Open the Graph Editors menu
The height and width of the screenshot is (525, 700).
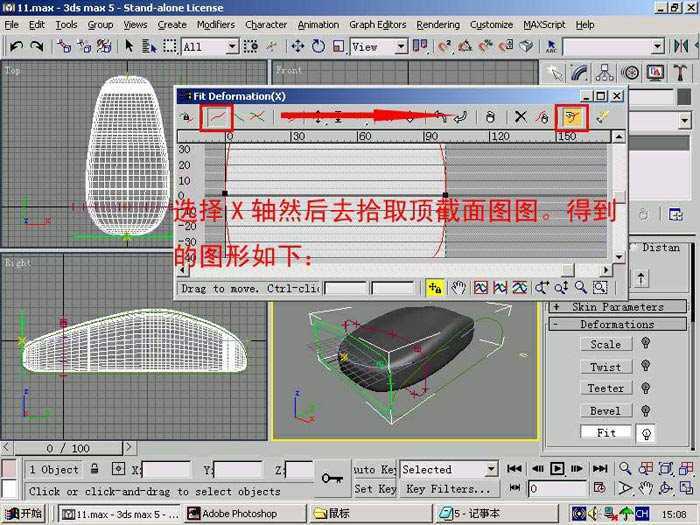[378, 25]
